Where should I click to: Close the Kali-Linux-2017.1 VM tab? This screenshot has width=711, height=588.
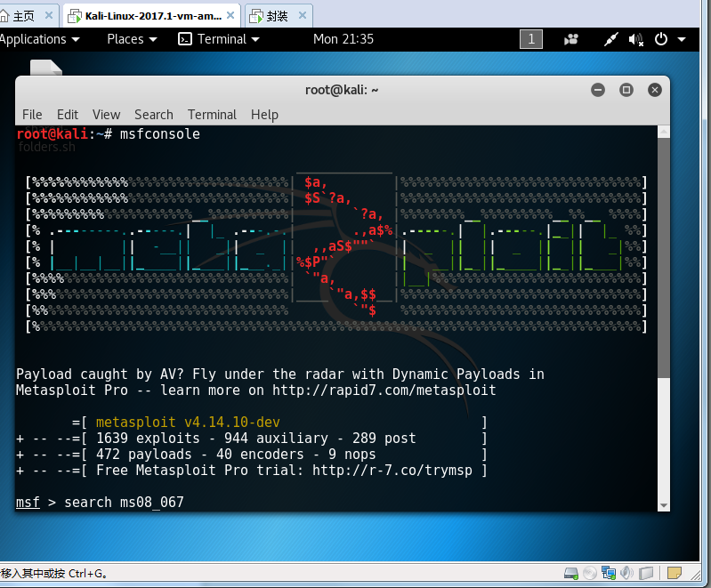point(230,15)
